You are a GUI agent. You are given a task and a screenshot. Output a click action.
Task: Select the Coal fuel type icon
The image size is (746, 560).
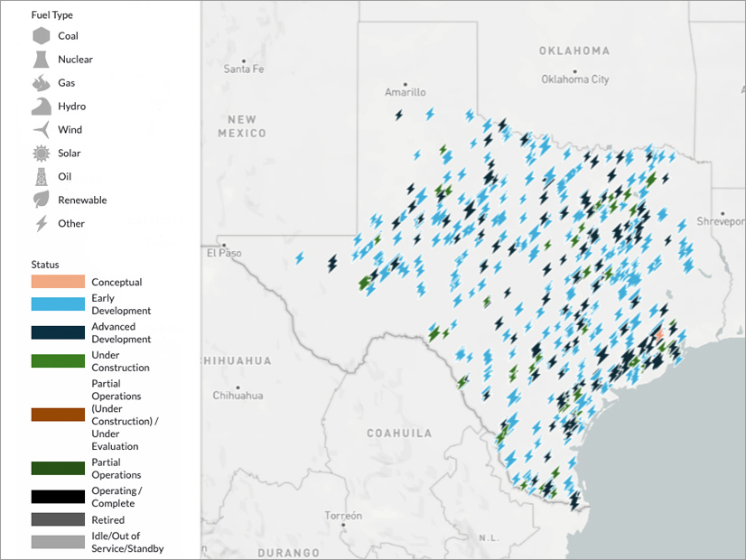point(42,36)
